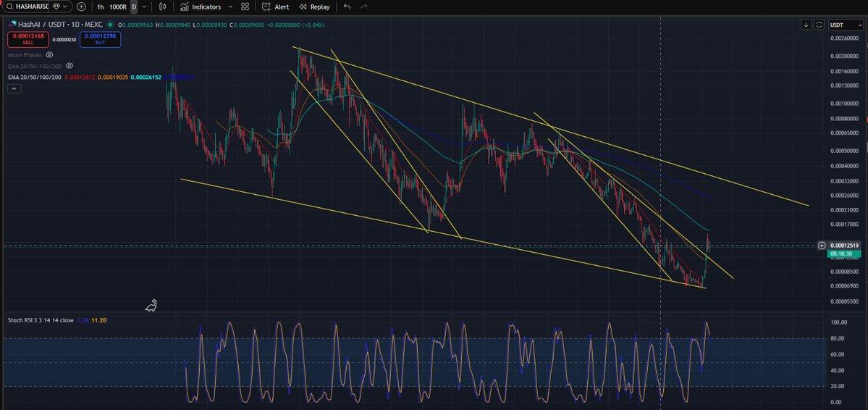Select the D daily timeframe
The height and width of the screenshot is (410, 868).
click(x=133, y=7)
